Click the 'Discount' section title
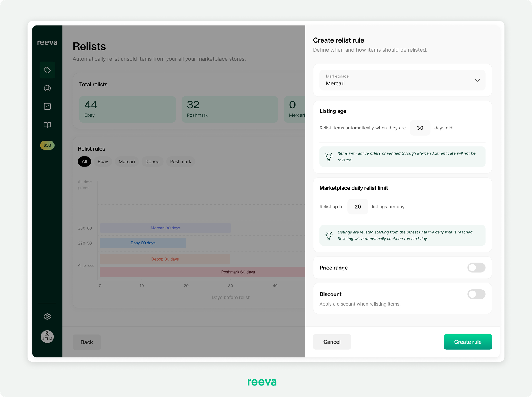 tap(330, 294)
